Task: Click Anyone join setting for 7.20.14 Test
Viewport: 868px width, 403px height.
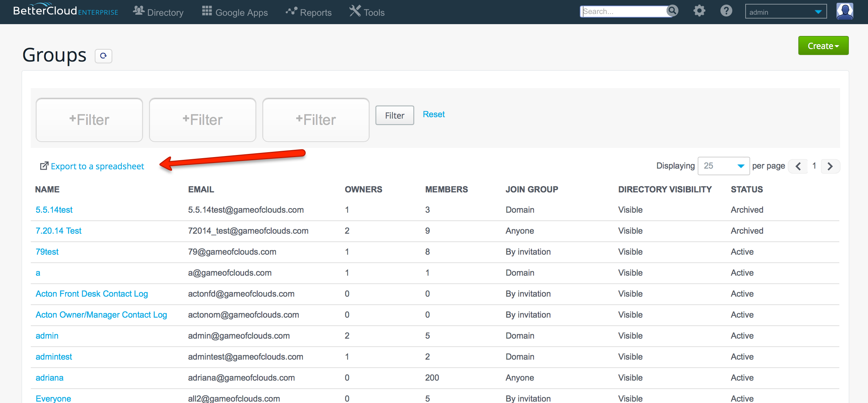Action: [x=520, y=231]
